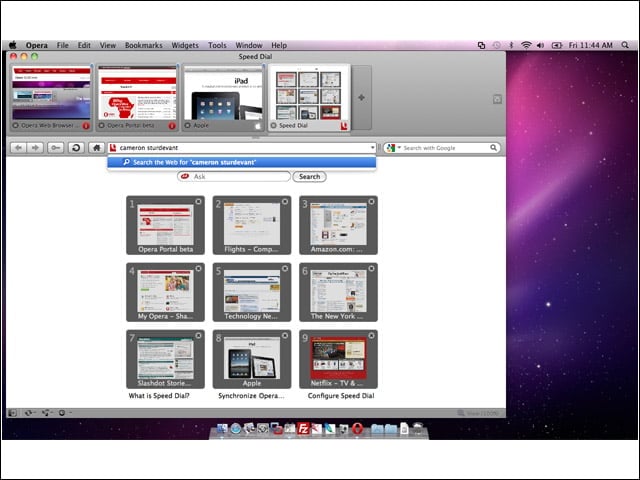The image size is (640, 480).
Task: Reload the page with the refresh button
Action: (76, 148)
